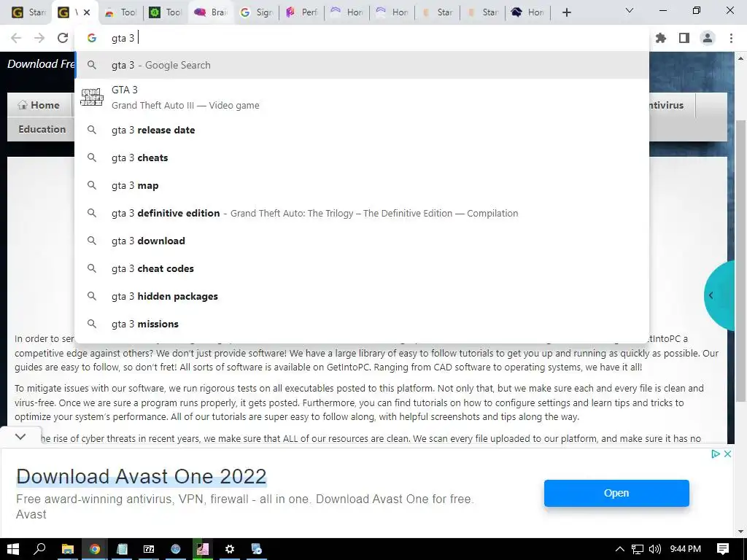Open the Windows Start menu
This screenshot has width=747, height=560.
coord(13,549)
